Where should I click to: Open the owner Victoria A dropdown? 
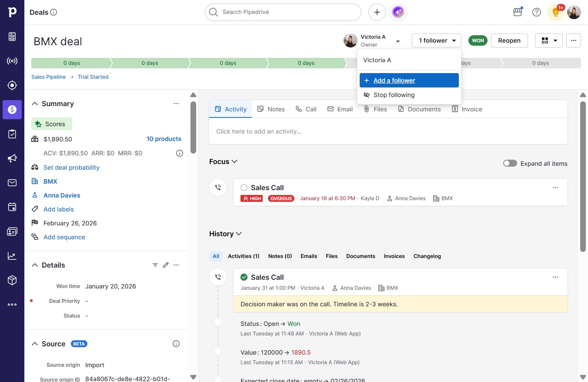coord(372,40)
